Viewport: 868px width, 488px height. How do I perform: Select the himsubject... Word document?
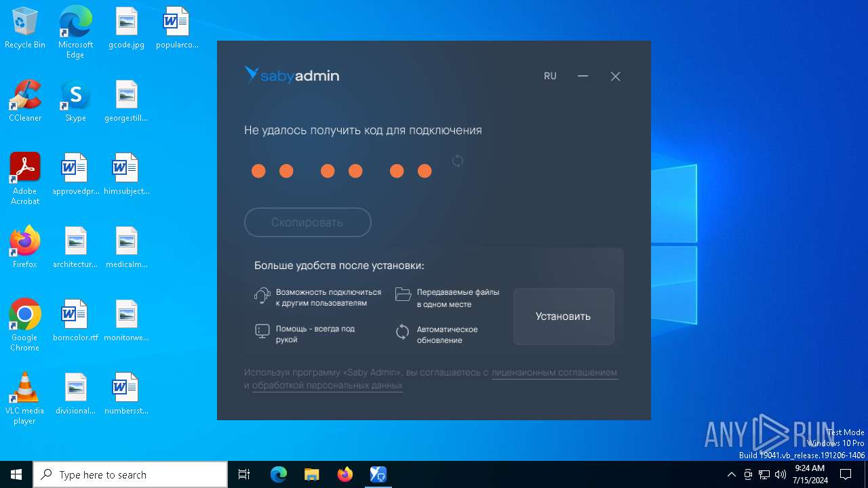point(127,175)
